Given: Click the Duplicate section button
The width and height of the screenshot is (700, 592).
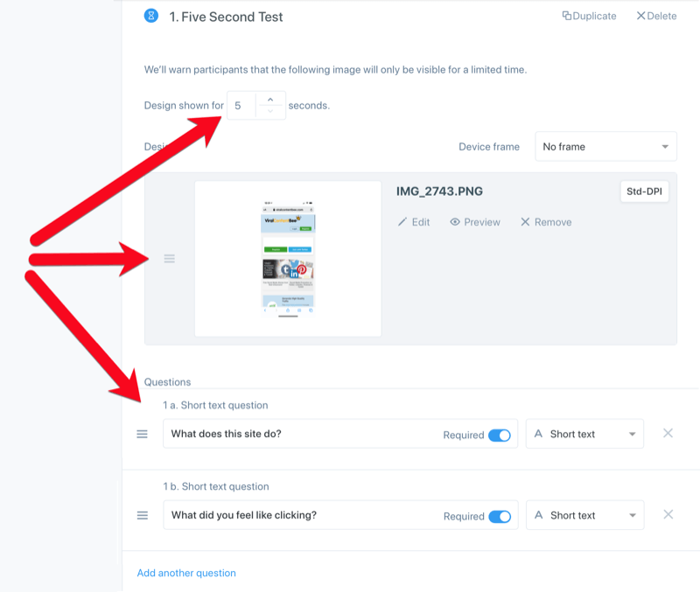Looking at the screenshot, I should pos(589,16).
